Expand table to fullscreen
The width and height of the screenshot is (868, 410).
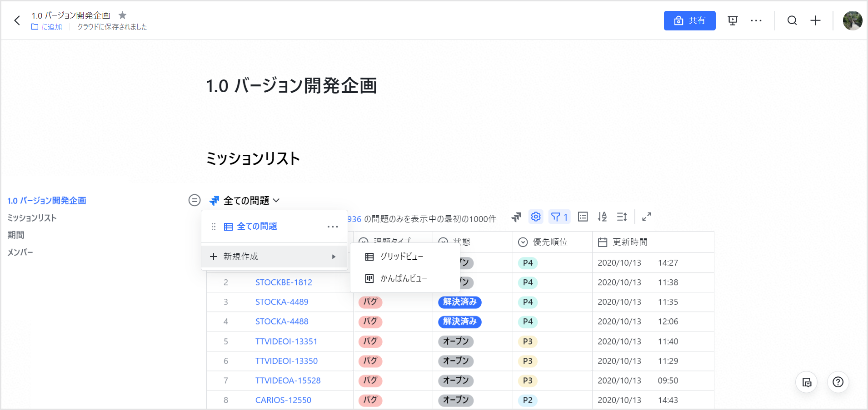click(x=647, y=217)
